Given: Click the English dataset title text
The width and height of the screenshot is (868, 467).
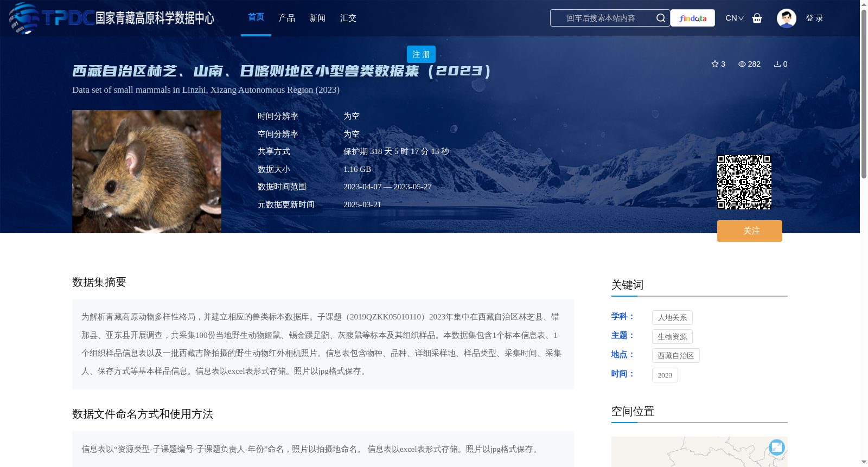Looking at the screenshot, I should [206, 90].
